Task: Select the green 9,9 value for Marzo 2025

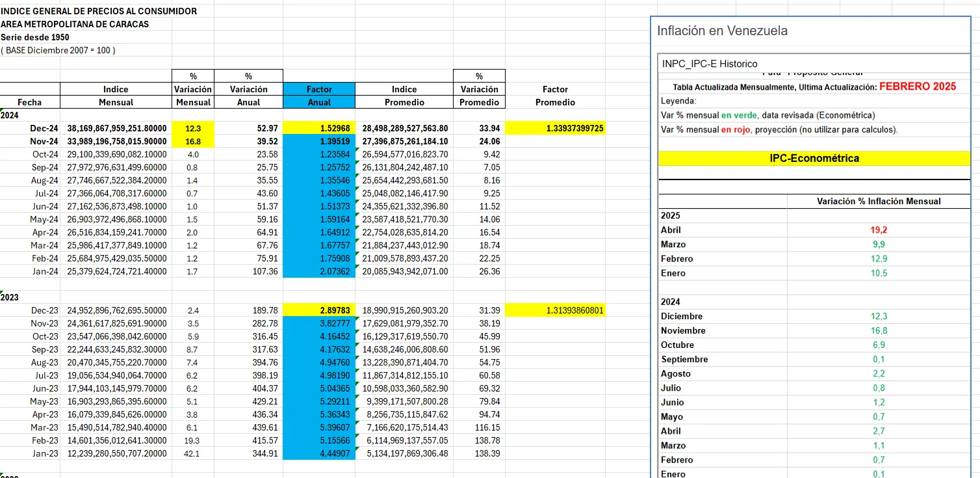Action: [879, 245]
